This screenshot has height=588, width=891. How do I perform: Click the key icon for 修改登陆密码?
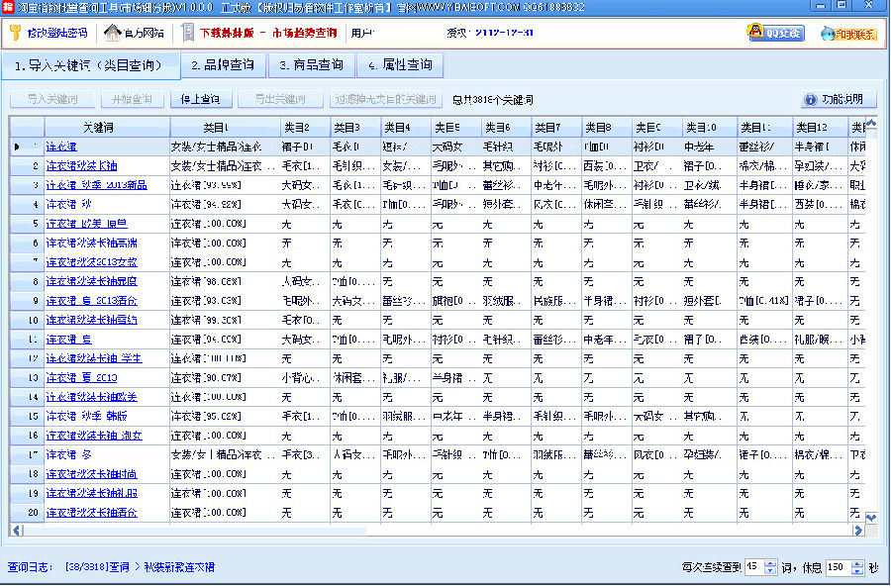click(x=15, y=33)
